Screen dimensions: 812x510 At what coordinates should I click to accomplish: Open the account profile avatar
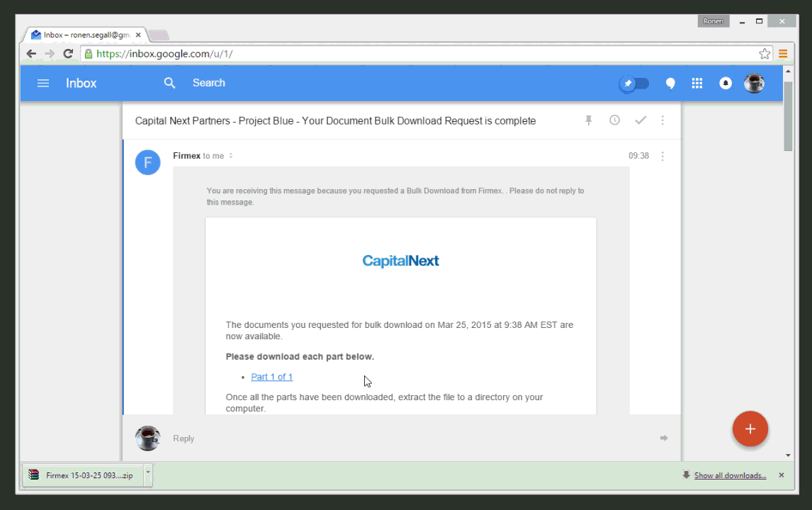tap(754, 84)
